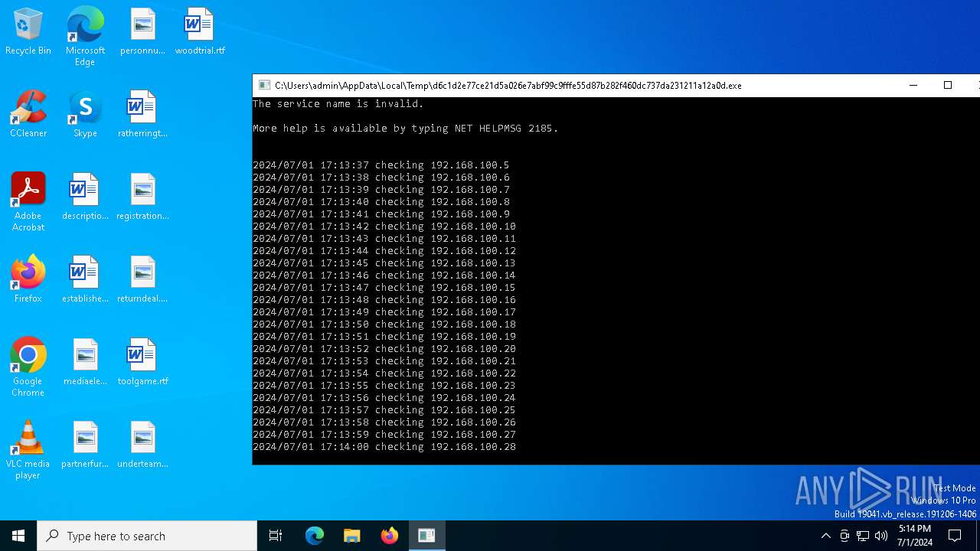Click the NET HELPMSG 2185 help line

click(405, 128)
